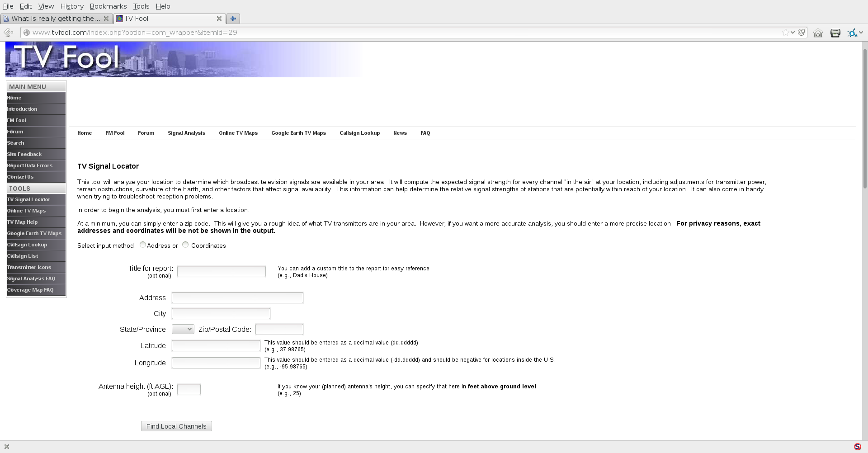The image size is (868, 453).
Task: Open Site Feedback in the sidebar
Action: point(36,154)
